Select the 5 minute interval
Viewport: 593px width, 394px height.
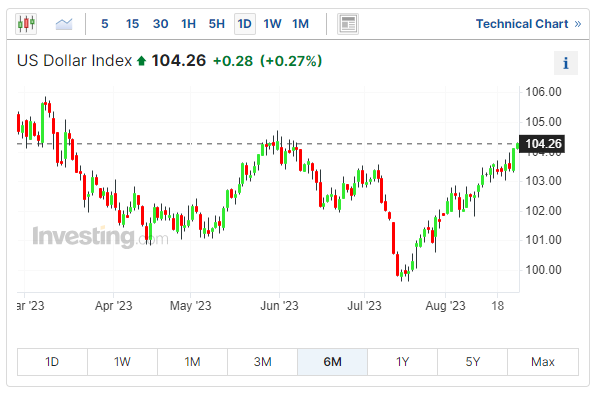(105, 24)
